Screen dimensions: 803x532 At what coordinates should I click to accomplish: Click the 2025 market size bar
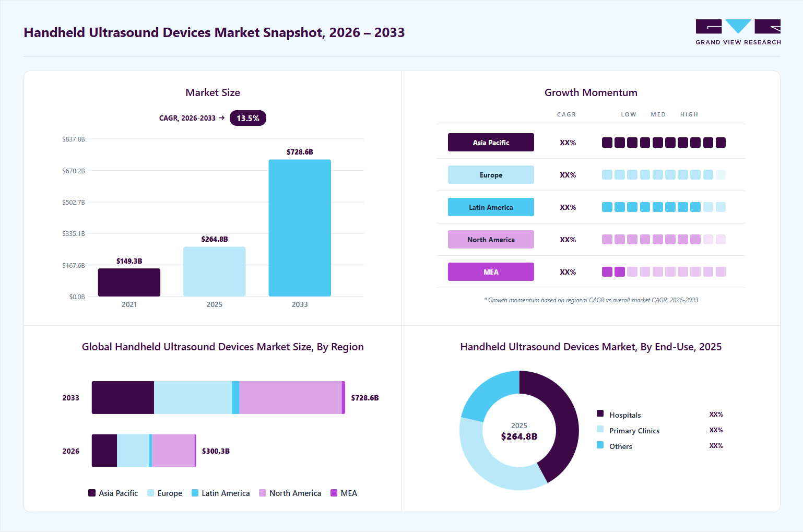[x=215, y=271]
